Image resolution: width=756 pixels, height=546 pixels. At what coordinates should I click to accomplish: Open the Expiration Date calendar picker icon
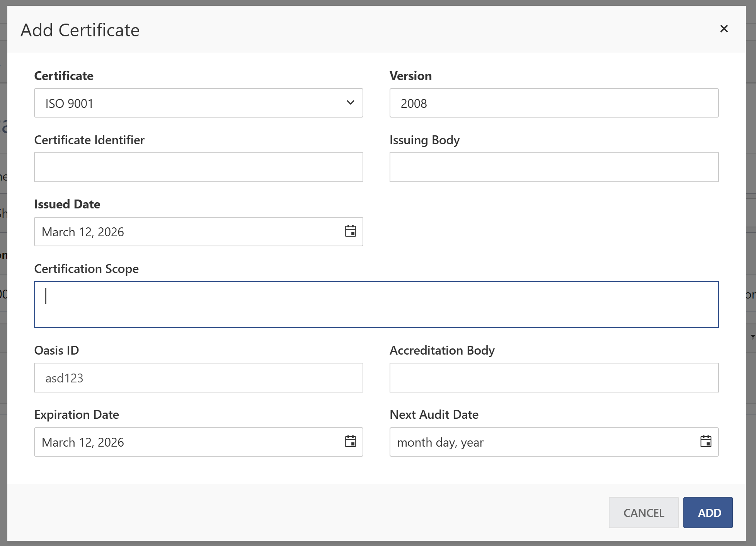tap(351, 442)
